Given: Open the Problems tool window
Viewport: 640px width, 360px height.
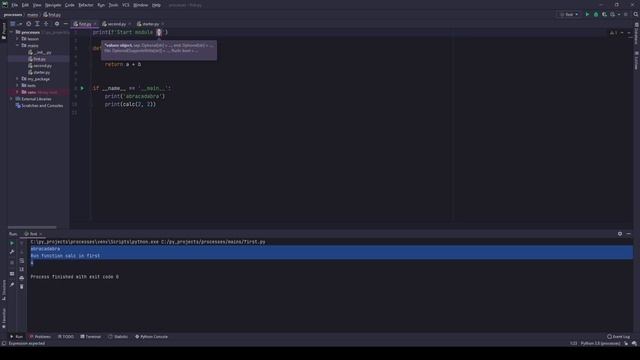Looking at the screenshot, I should (x=40, y=337).
